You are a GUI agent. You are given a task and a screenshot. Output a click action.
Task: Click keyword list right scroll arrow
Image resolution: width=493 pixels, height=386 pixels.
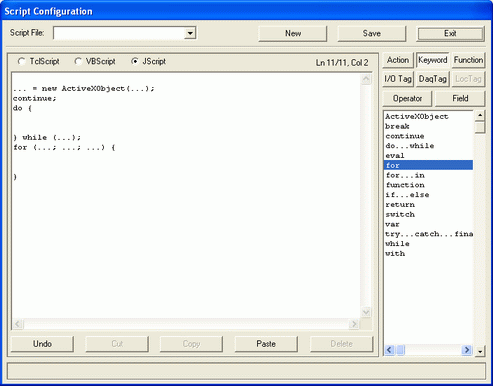coord(467,350)
